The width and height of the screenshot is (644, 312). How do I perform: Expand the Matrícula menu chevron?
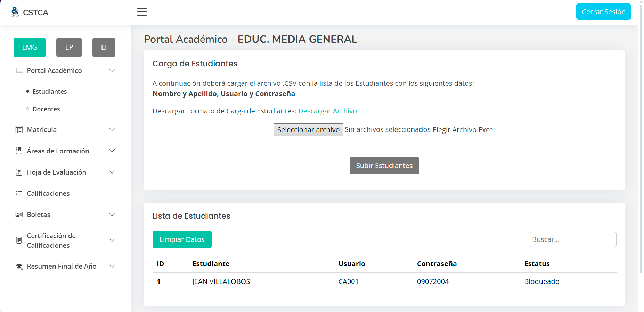(x=112, y=129)
